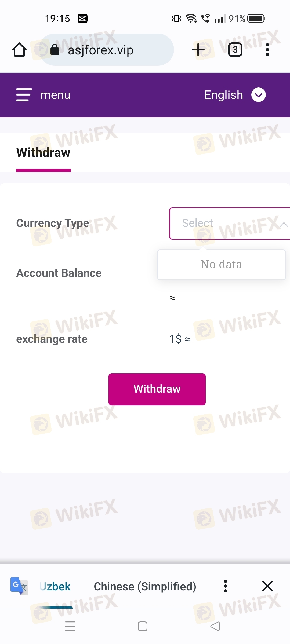Select Chinese (Simplified) translation language
The width and height of the screenshot is (290, 644).
pos(145,587)
